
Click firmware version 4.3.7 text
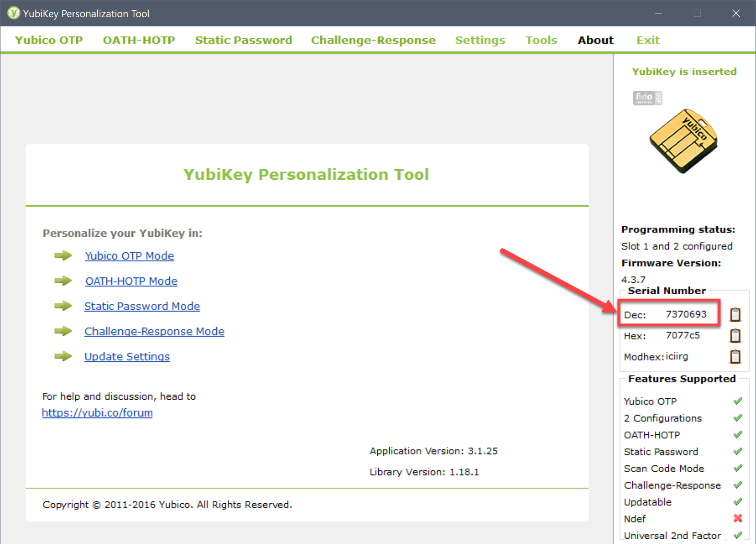pyautogui.click(x=633, y=279)
